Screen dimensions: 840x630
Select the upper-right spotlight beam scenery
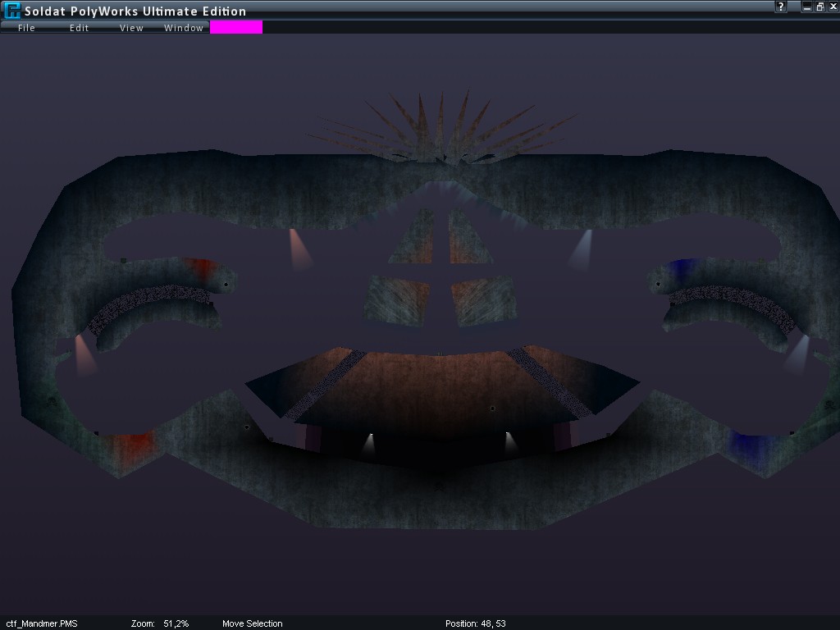[x=582, y=250]
